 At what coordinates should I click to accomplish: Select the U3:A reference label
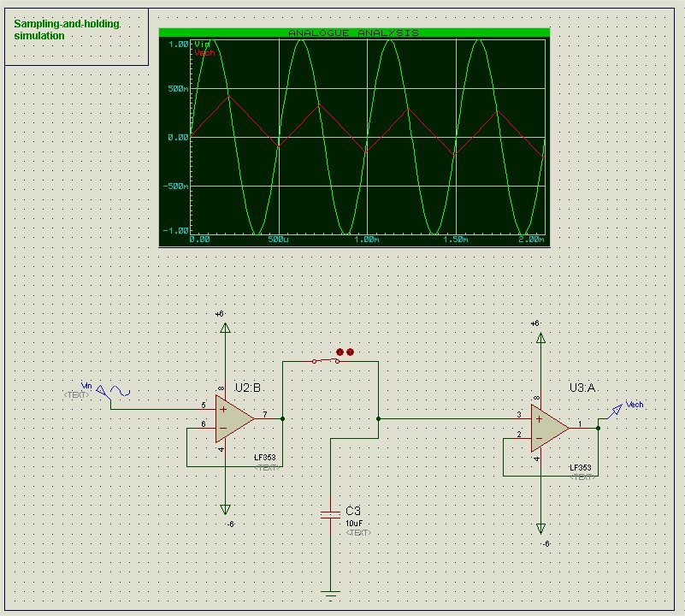click(582, 388)
